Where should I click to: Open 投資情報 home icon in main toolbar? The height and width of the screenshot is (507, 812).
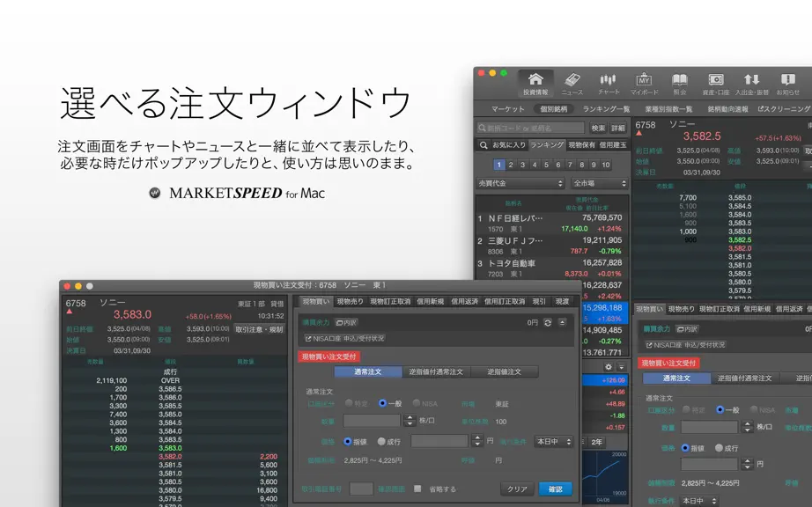[x=535, y=84]
